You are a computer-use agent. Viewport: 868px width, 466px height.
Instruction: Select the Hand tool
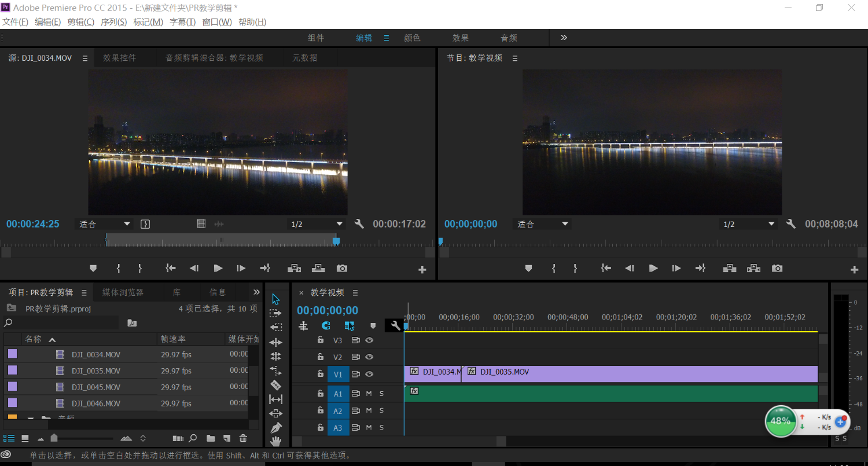click(x=276, y=441)
